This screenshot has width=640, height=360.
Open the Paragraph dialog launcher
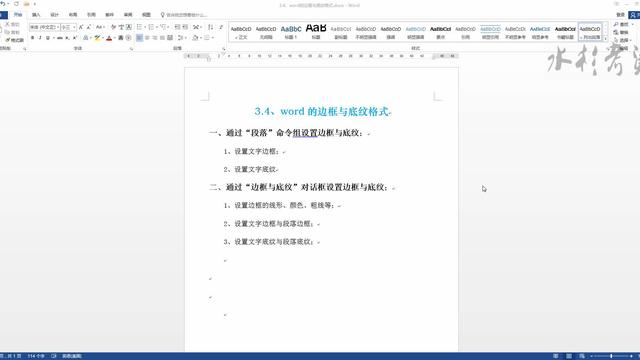[224, 49]
